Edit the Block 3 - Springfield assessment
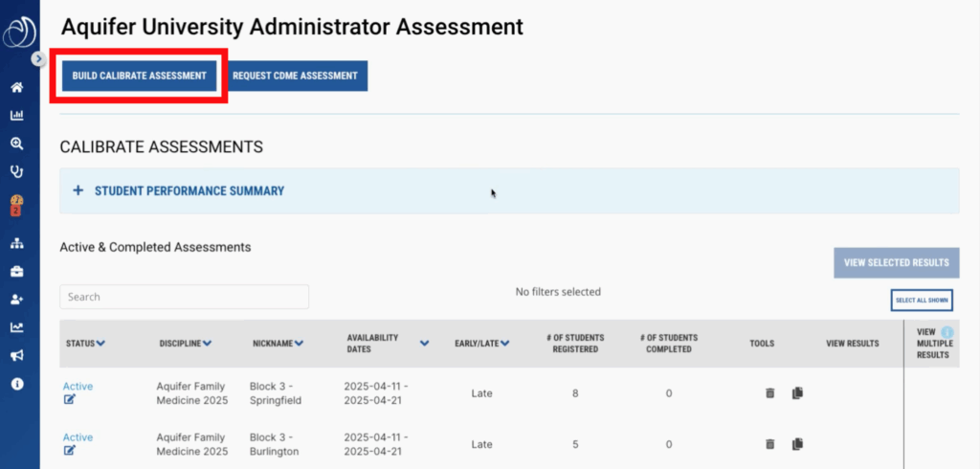Viewport: 980px width, 469px height. click(69, 399)
